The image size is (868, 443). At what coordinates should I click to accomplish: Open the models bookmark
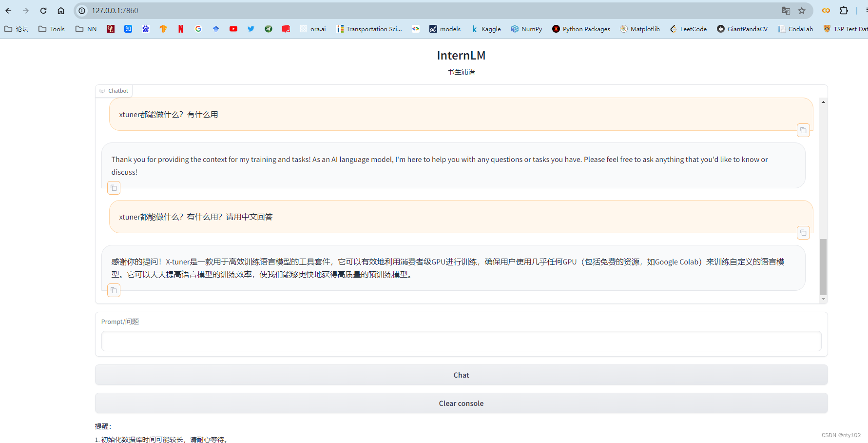coord(445,29)
